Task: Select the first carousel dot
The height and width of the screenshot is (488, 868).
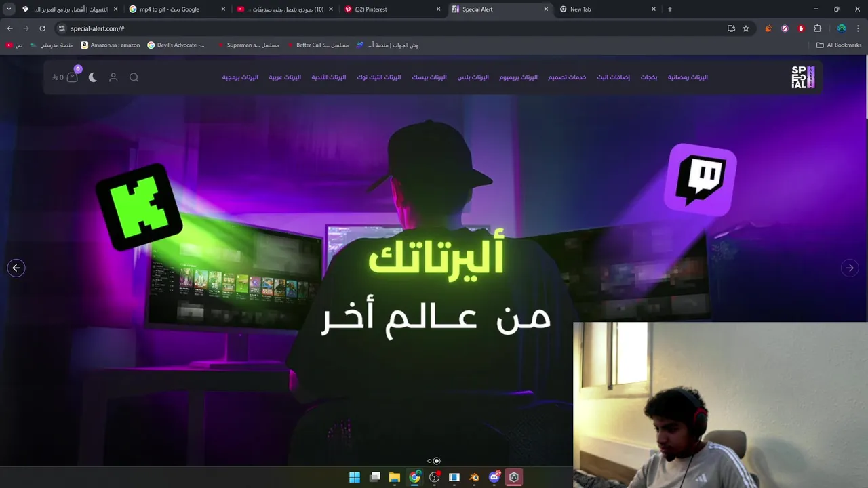Action: point(429,461)
